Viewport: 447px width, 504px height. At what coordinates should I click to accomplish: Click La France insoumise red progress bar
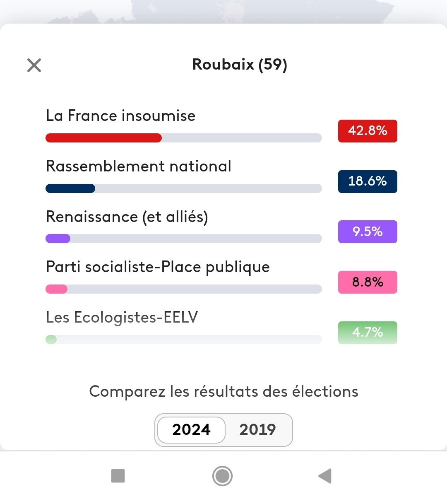[x=184, y=138]
